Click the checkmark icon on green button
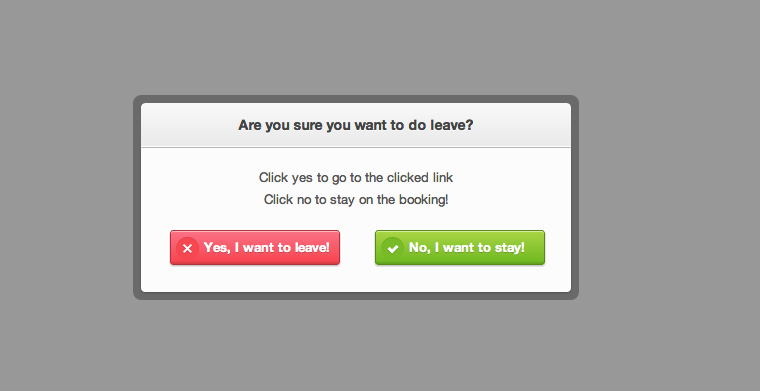This screenshot has width=760, height=391. pyautogui.click(x=393, y=249)
